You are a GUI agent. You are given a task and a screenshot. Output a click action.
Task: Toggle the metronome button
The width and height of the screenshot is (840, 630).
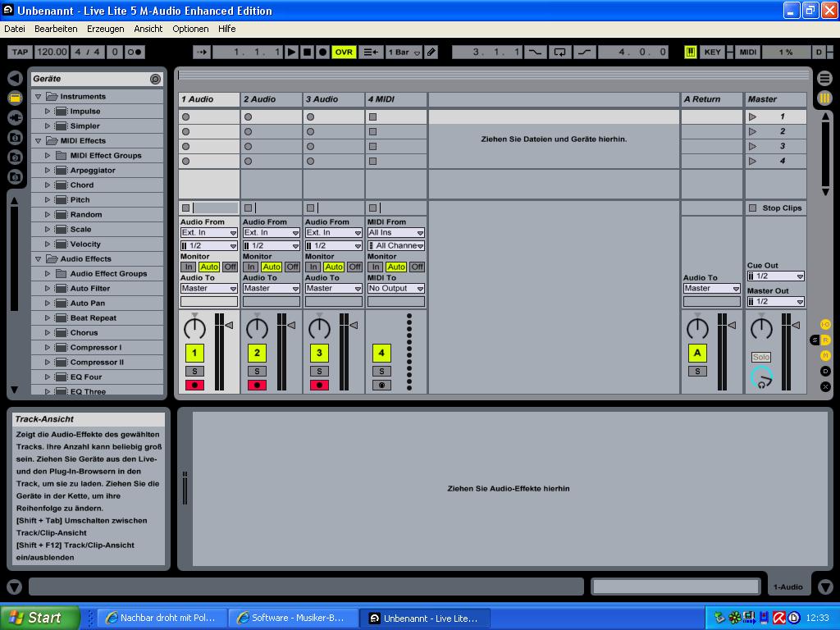(x=135, y=52)
